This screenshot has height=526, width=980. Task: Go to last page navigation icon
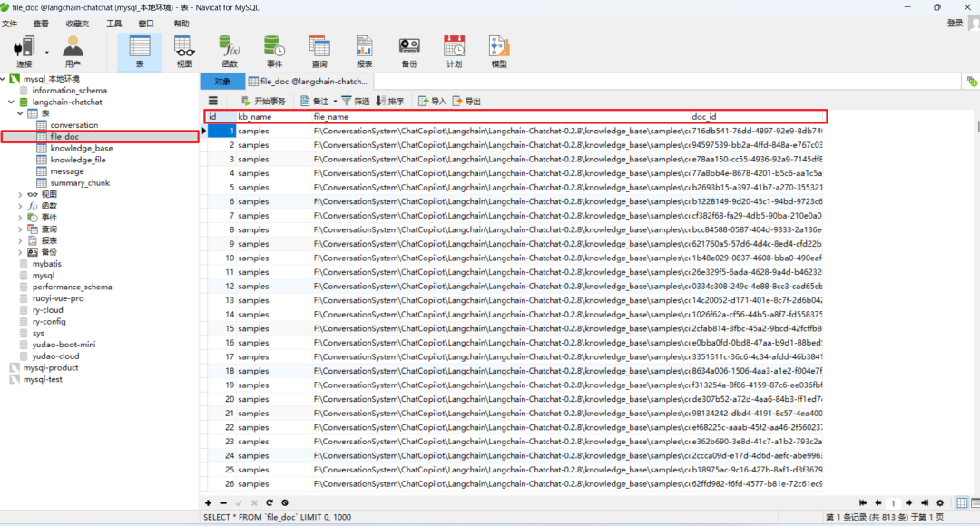coord(925,503)
